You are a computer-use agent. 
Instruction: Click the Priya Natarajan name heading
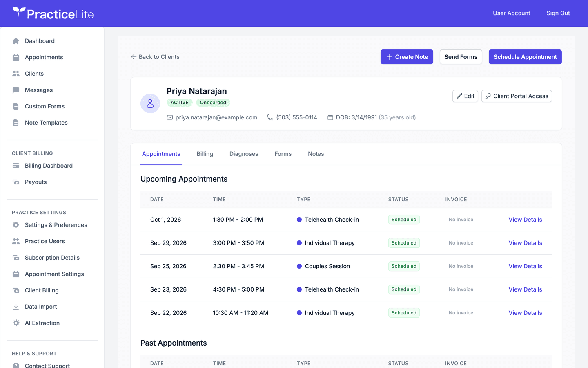pyautogui.click(x=197, y=91)
